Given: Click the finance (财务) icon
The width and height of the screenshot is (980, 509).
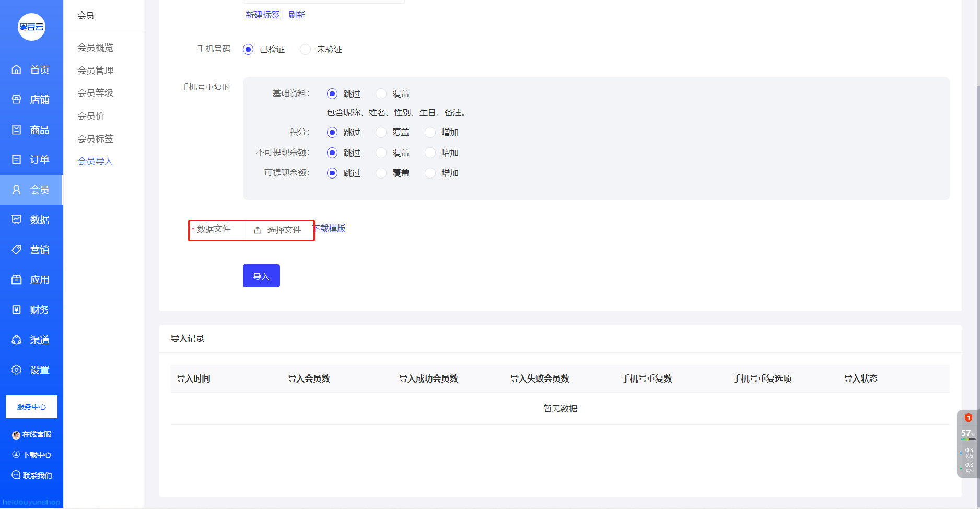Looking at the screenshot, I should (17, 310).
